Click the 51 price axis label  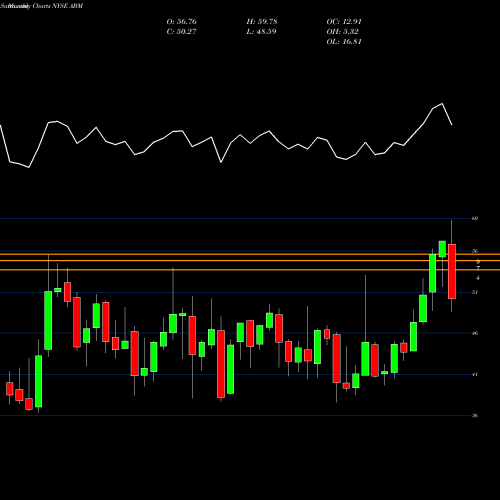475,292
